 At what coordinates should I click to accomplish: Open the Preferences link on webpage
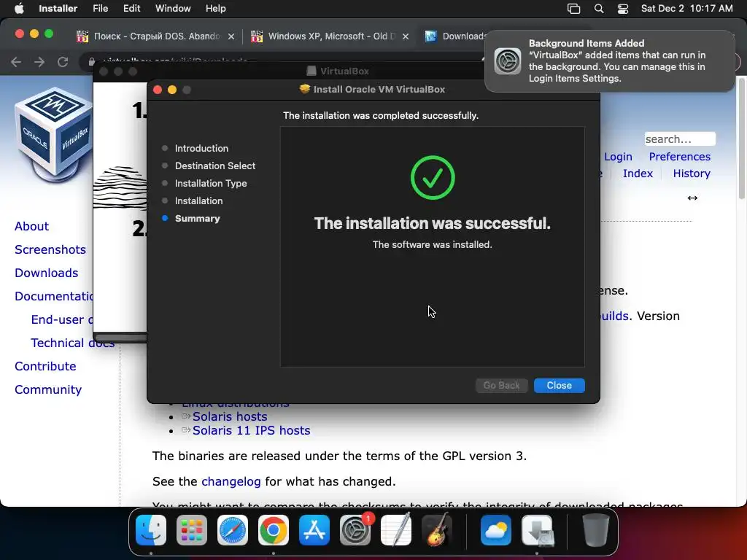[679, 157]
